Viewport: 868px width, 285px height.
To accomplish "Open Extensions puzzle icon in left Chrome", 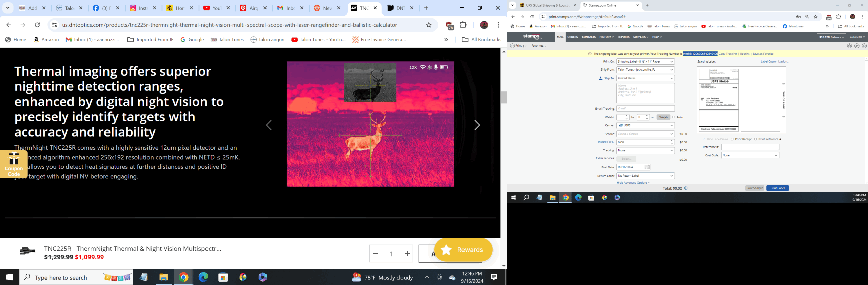I will pos(463,25).
